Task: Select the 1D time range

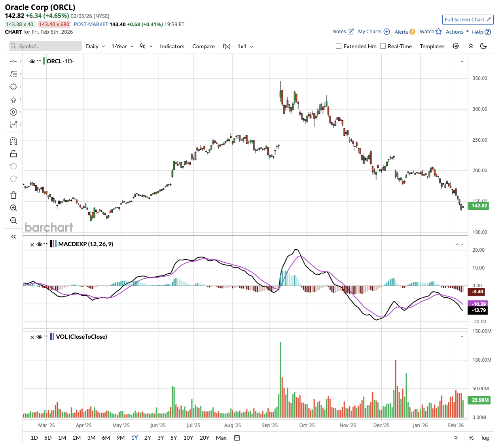Action: coord(34,438)
